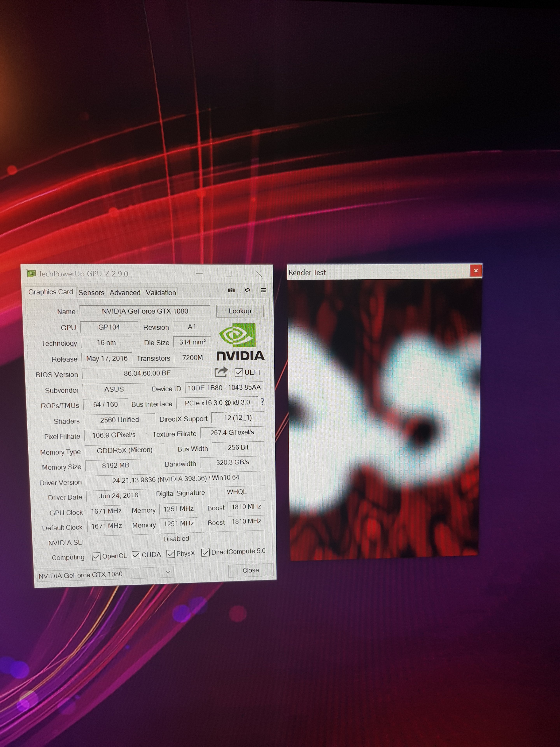This screenshot has height=747, width=560.
Task: Select the Validation tab
Action: coord(161,292)
